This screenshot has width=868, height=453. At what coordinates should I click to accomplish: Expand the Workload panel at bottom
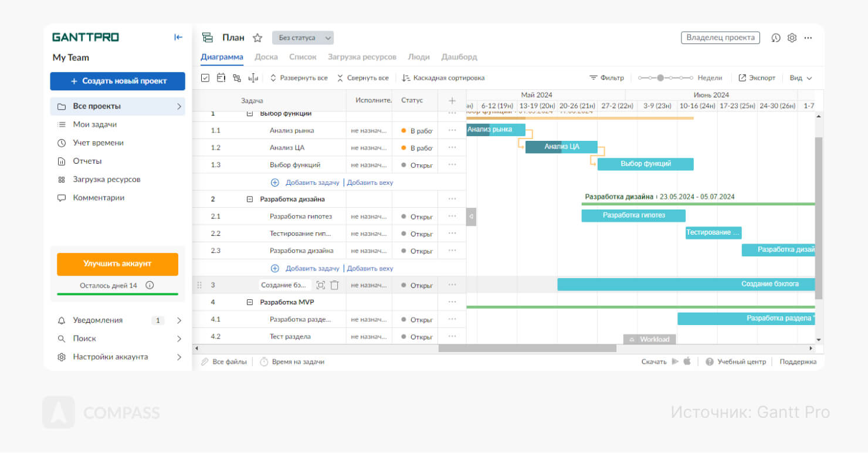[650, 339]
